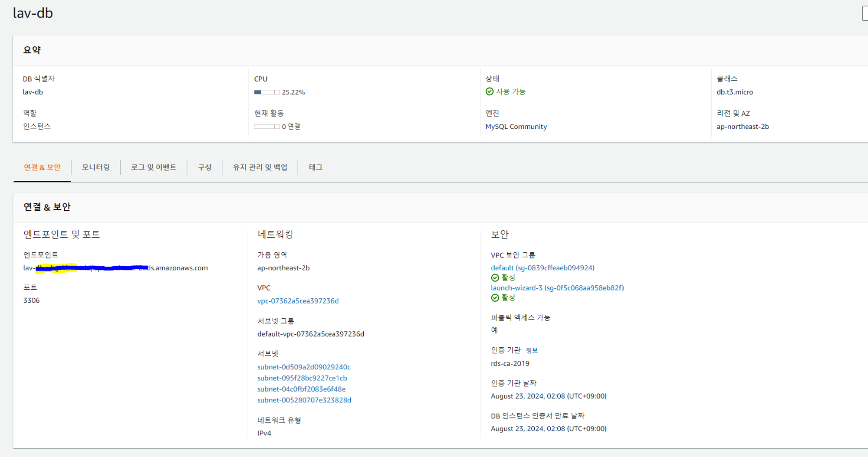
Task: Select subnet group default-vpc-07362a5cea397236d text
Action: click(x=311, y=334)
